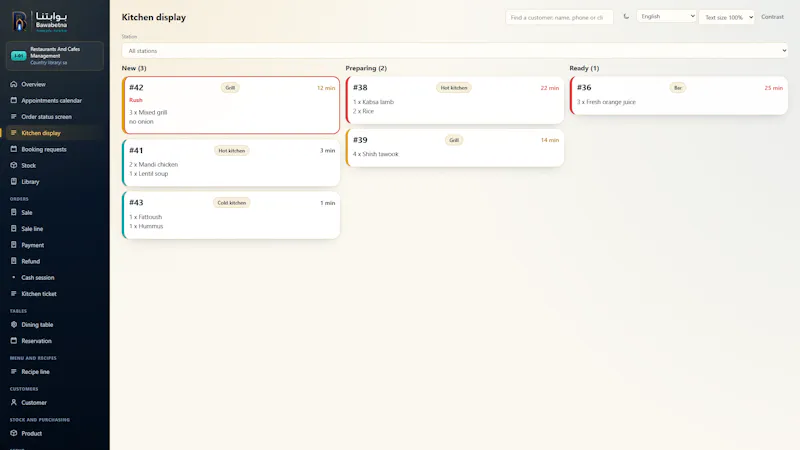Click the Kitchen ticket icon

click(x=14, y=294)
